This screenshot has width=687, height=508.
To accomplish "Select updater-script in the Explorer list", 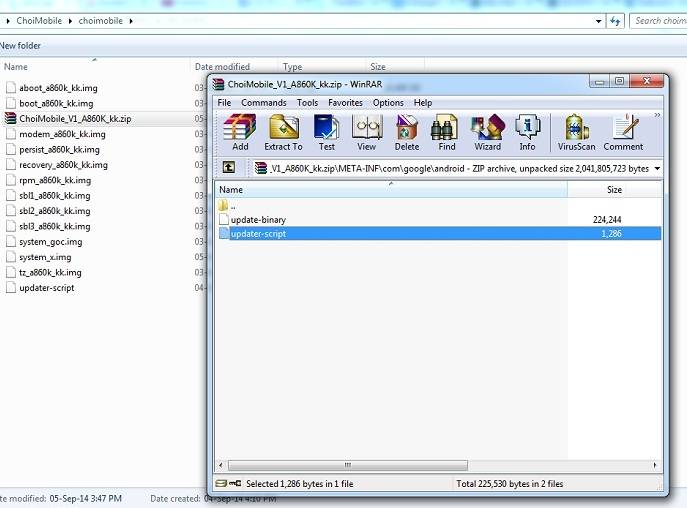I will coord(40,288).
